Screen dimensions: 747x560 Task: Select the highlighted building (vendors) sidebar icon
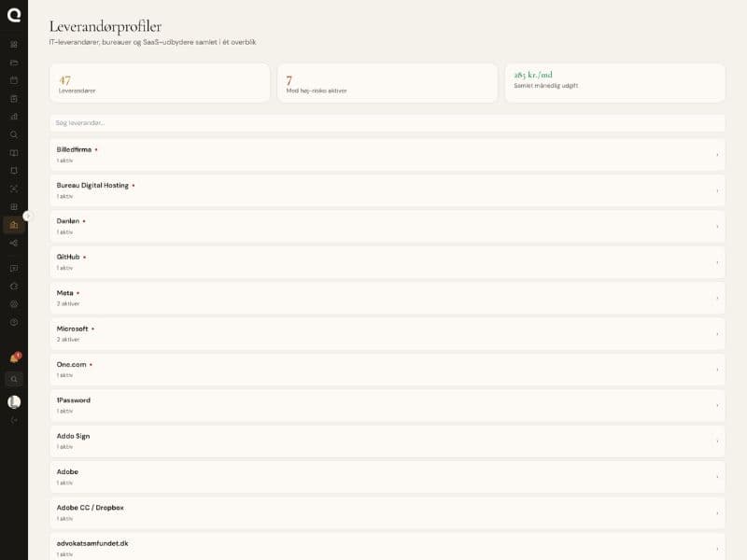click(14, 225)
